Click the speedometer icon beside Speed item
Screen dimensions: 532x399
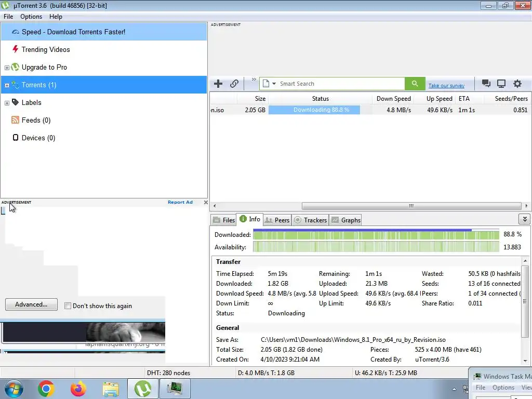click(x=15, y=32)
